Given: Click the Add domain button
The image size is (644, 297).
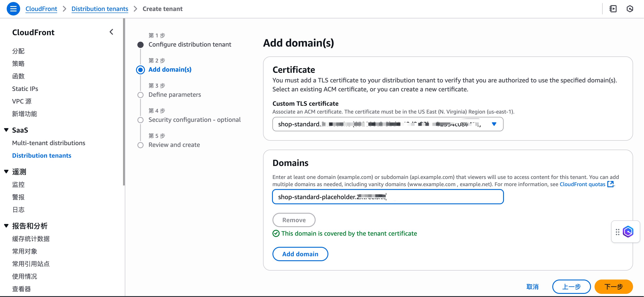Looking at the screenshot, I should [x=300, y=254].
